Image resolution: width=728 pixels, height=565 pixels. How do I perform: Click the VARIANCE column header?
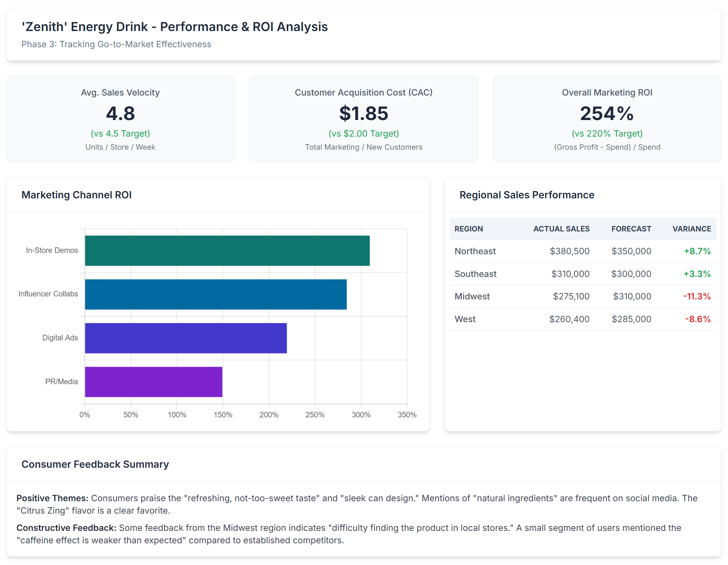tap(691, 229)
